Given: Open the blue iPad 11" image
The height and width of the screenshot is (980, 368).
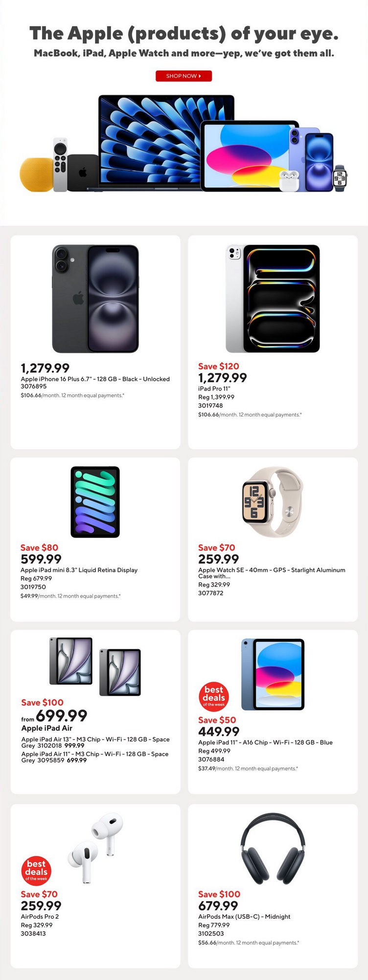Looking at the screenshot, I should click(x=273, y=674).
